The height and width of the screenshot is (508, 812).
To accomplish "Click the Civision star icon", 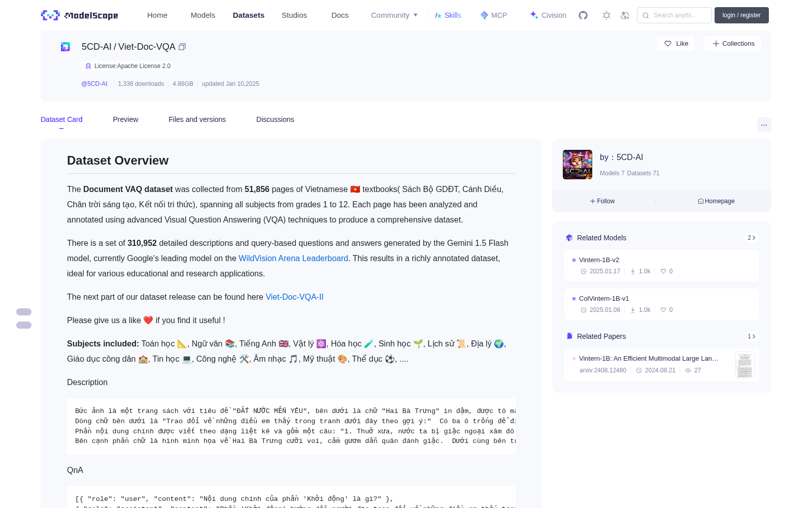I will tap(534, 15).
